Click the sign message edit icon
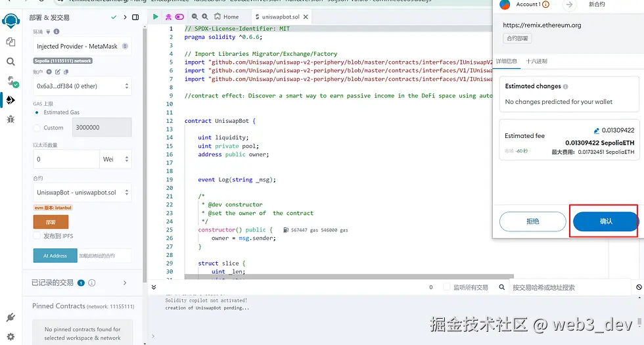The width and height of the screenshot is (644, 345). 58,72
